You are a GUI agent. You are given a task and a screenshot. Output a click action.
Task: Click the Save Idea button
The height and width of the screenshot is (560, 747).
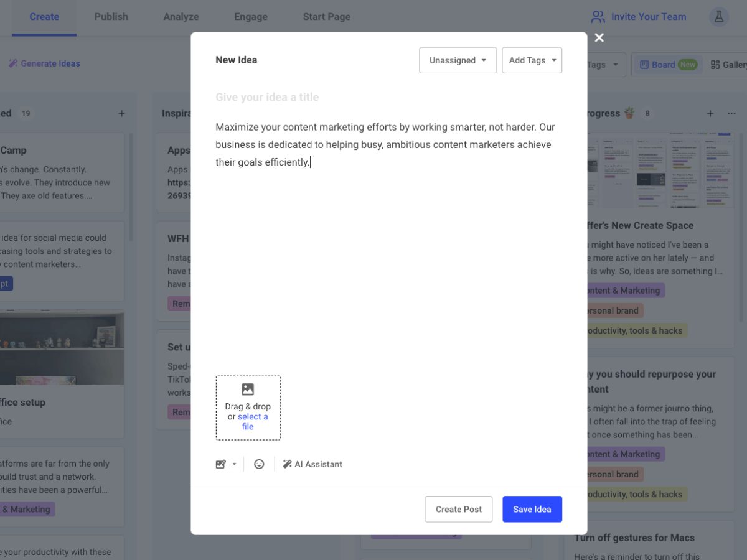[532, 509]
